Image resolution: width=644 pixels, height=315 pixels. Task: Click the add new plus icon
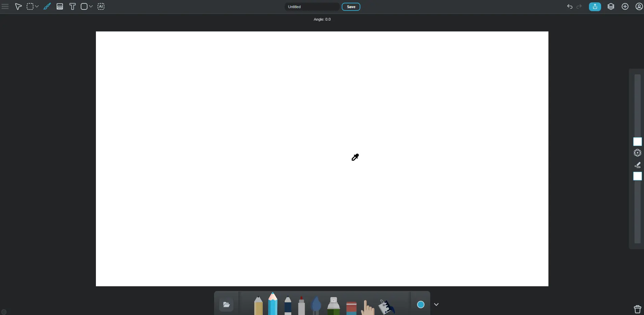(625, 7)
